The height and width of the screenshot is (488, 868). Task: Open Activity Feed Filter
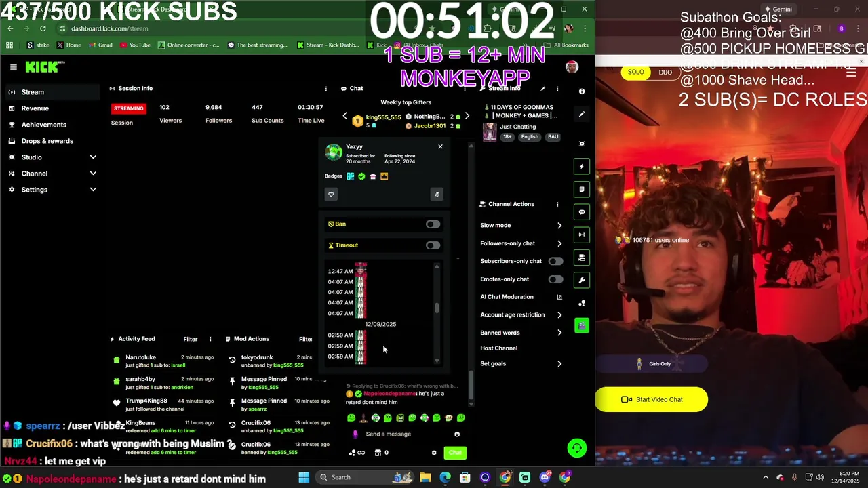point(191,339)
